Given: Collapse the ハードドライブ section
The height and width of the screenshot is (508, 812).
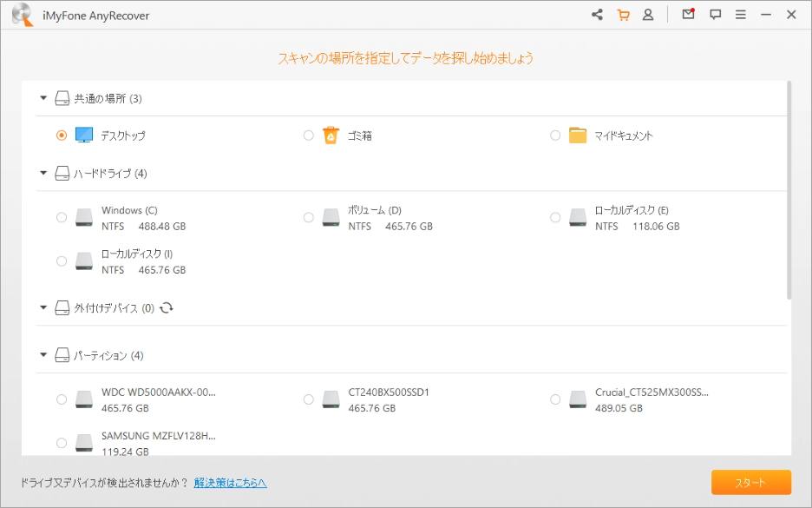Looking at the screenshot, I should pos(43,173).
